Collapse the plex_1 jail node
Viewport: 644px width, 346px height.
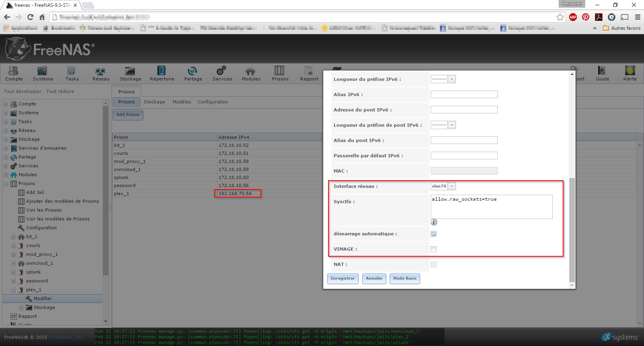(x=13, y=290)
